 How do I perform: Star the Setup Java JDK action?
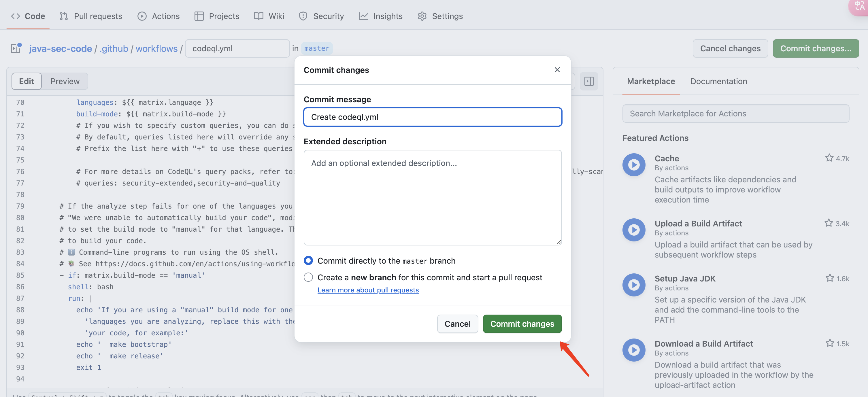(x=830, y=278)
